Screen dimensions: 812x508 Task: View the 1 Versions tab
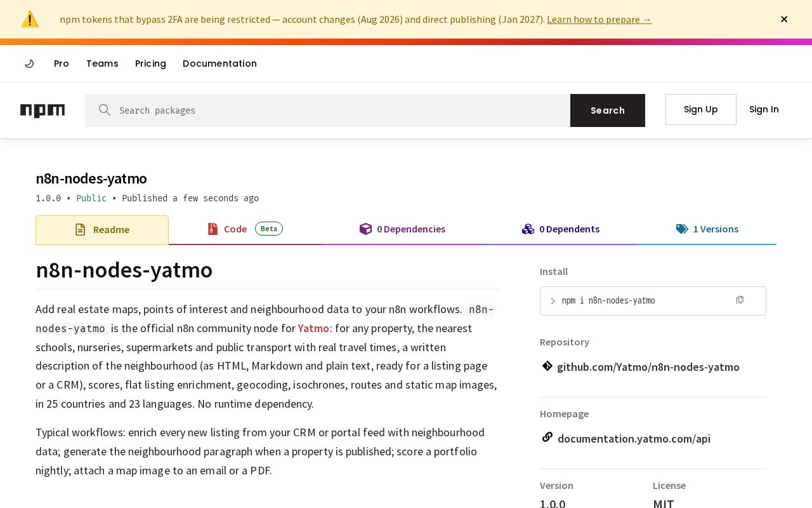[x=707, y=229]
